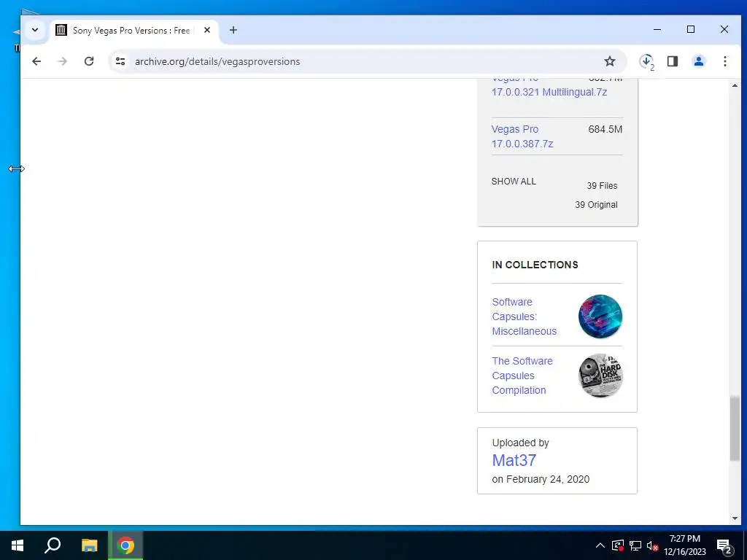Click the forward navigation arrow
Image resolution: width=747 pixels, height=560 pixels.
click(x=63, y=61)
